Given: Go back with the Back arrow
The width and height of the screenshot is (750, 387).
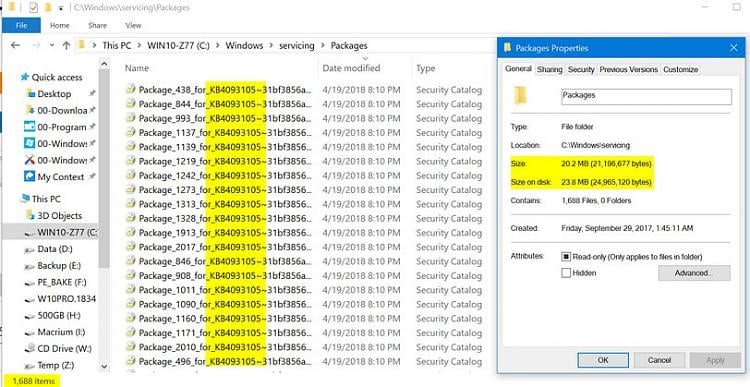Looking at the screenshot, I should pos(15,45).
